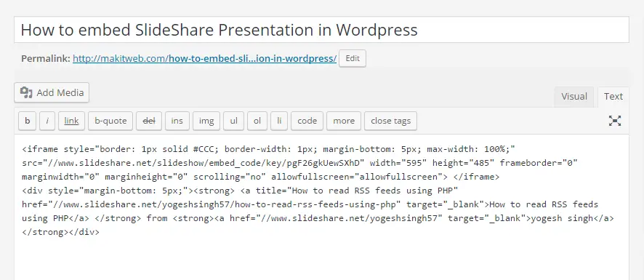Insert ins tag from quicktags toolbar
Viewport: 644px width, 280px height.
(177, 121)
